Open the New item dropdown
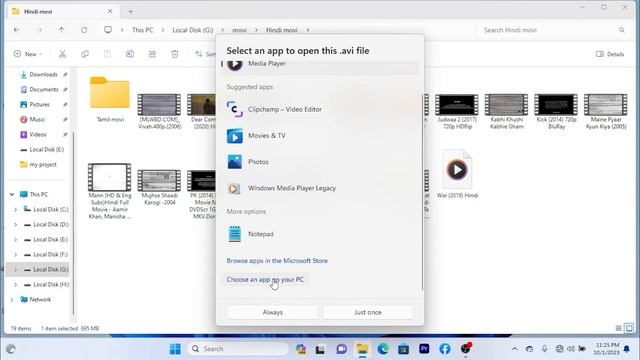Screen dimensions: 640x360 28,54
